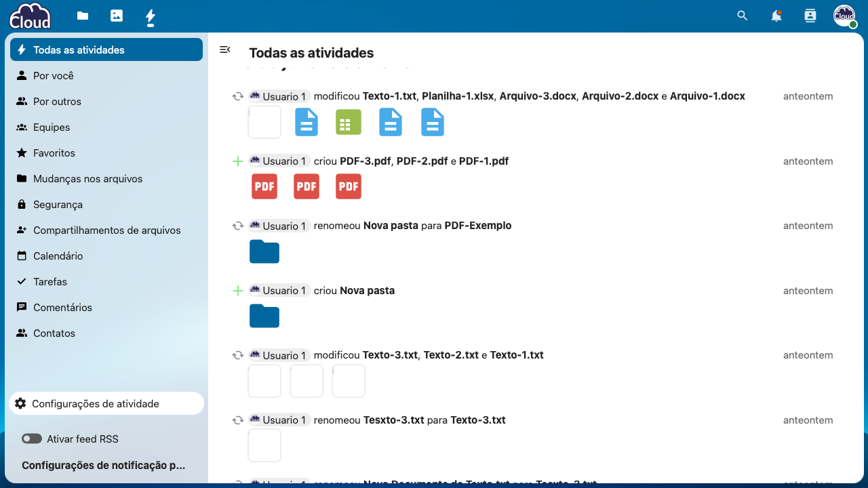The width and height of the screenshot is (868, 488).
Task: Click the green Planilha-1.xlsx spreadsheet icon
Action: click(349, 123)
